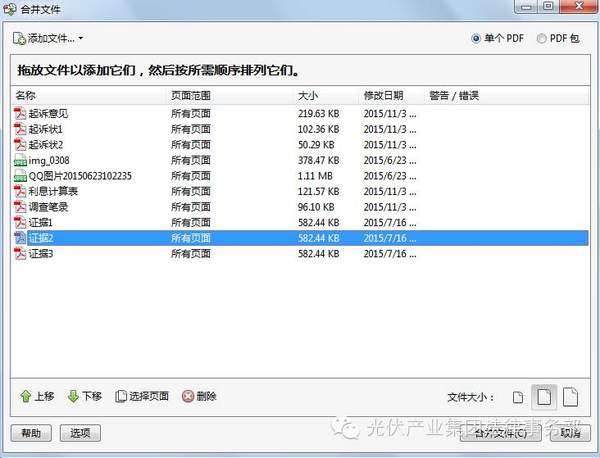Viewport: 600px width, 458px height.
Task: Select the highlighted 证据2 file name
Action: point(41,238)
